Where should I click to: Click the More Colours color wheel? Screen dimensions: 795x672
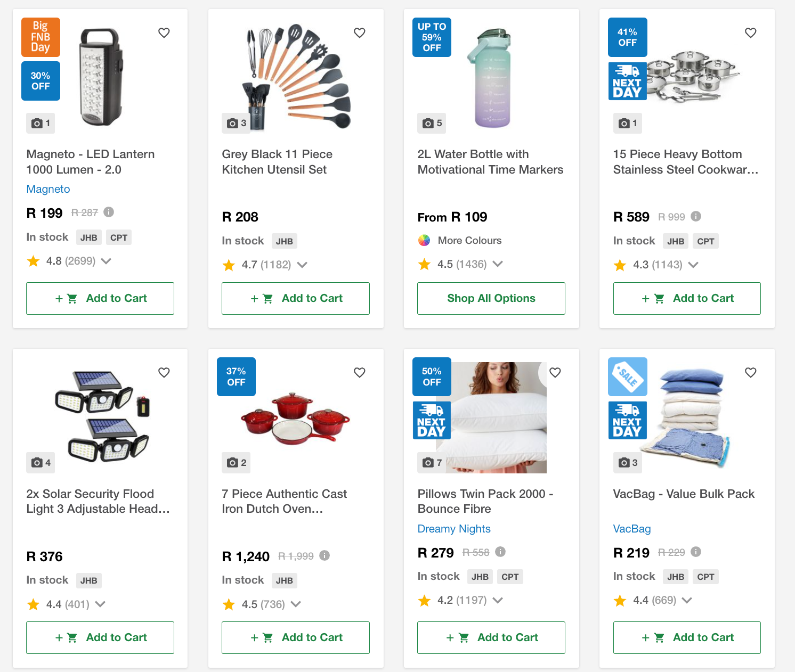click(424, 240)
